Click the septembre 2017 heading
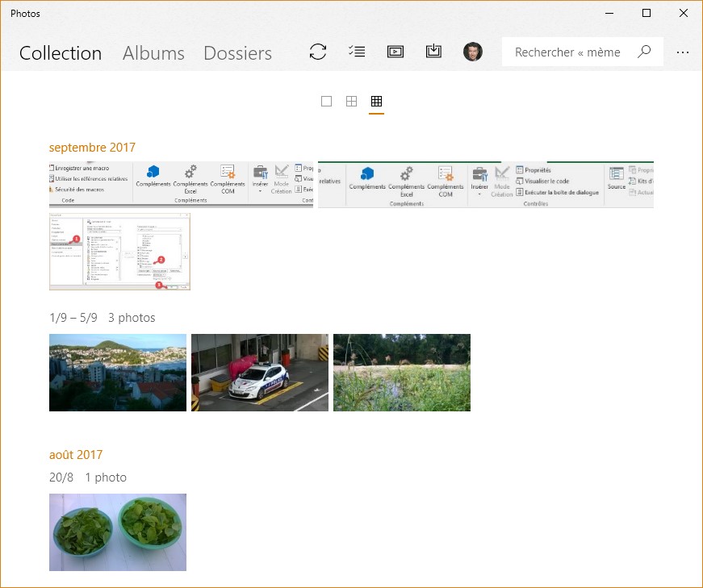 pyautogui.click(x=92, y=148)
